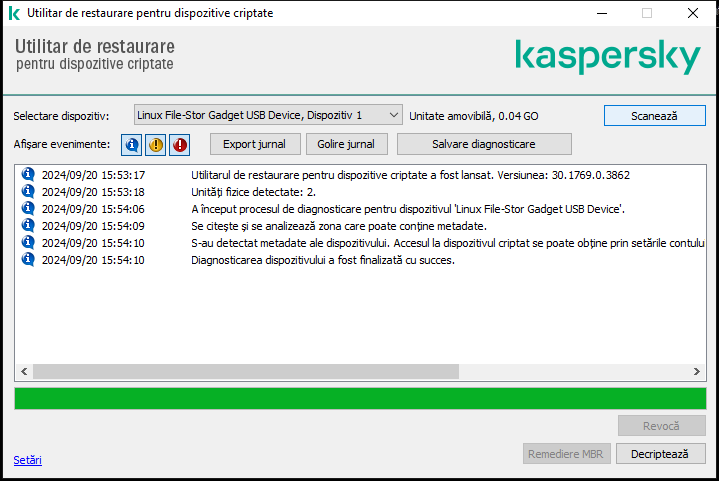The height and width of the screenshot is (481, 719).
Task: Click Golire jurnal button
Action: coord(346,144)
